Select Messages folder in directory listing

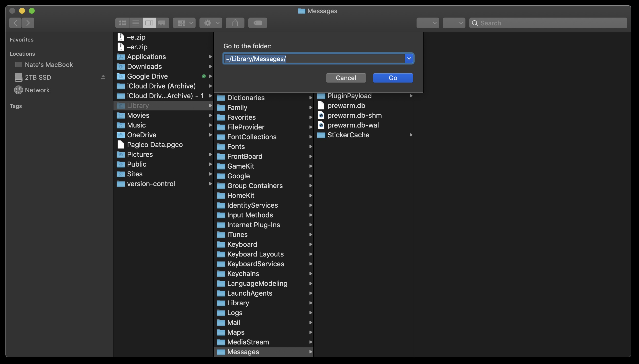click(243, 352)
